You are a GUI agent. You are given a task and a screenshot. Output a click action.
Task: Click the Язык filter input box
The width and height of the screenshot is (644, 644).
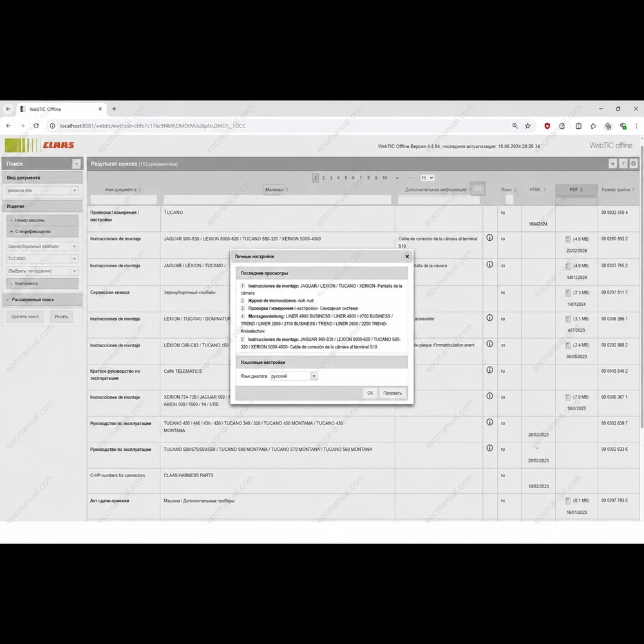coord(509,200)
